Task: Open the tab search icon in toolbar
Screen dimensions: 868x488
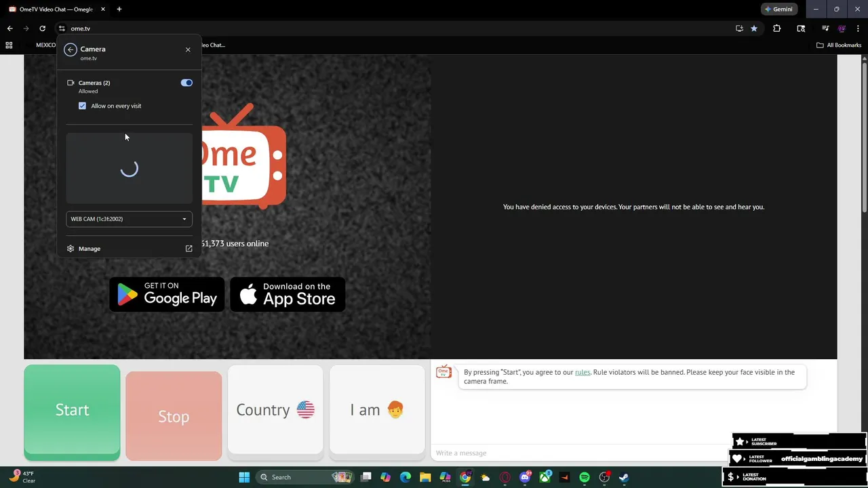Action: [x=801, y=28]
